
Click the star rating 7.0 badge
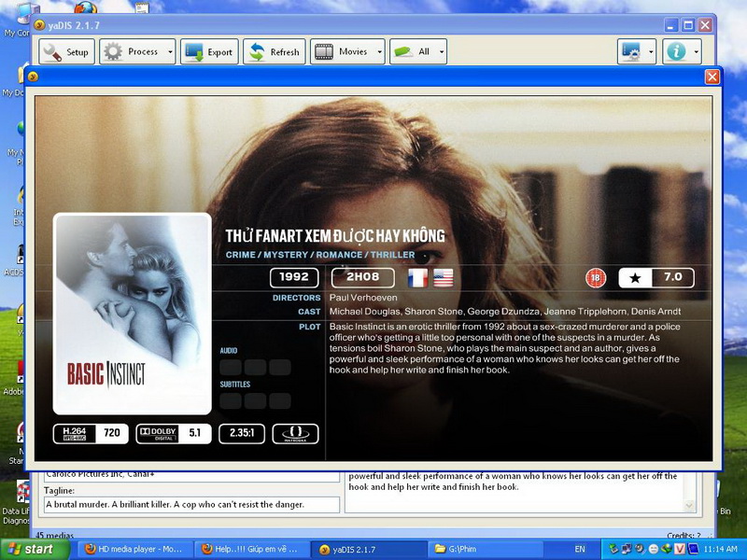(656, 277)
